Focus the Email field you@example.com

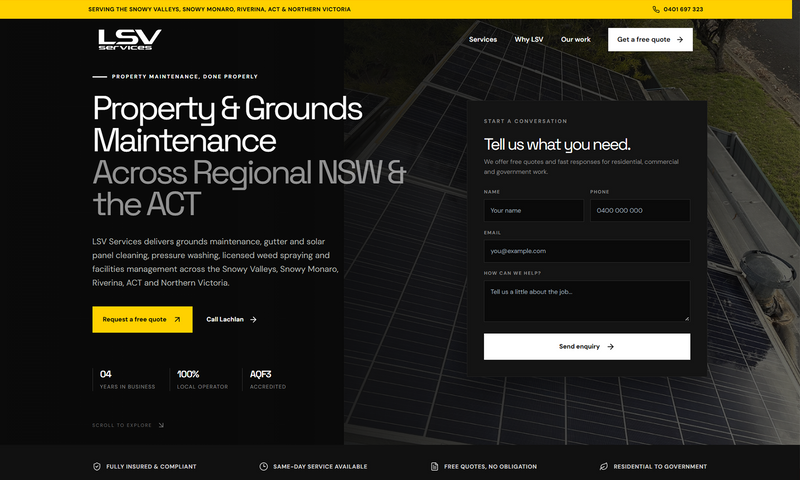click(587, 251)
